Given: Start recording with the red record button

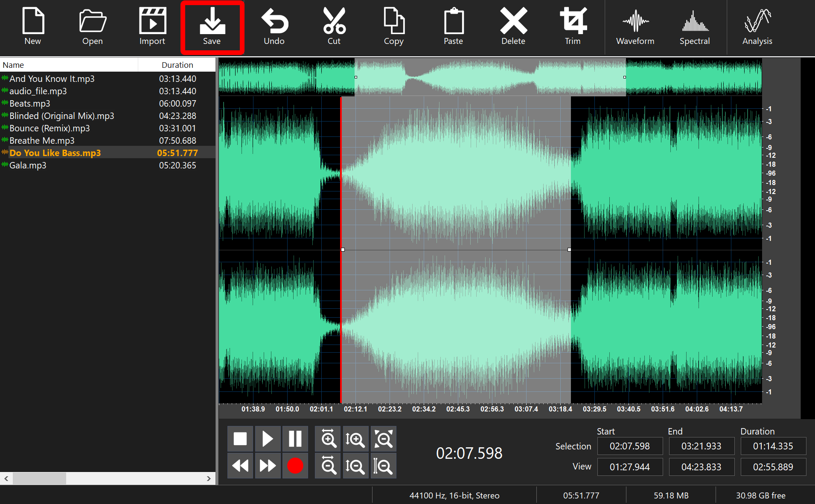Looking at the screenshot, I should point(295,466).
